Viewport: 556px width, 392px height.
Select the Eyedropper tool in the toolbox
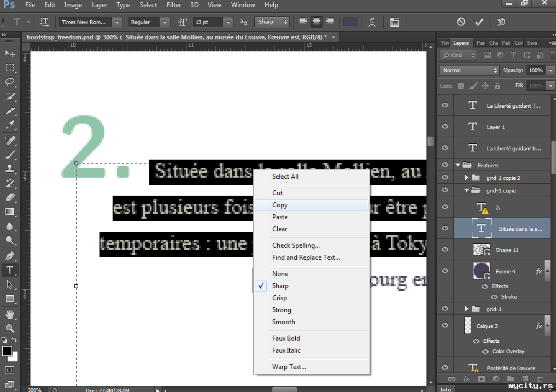10,125
